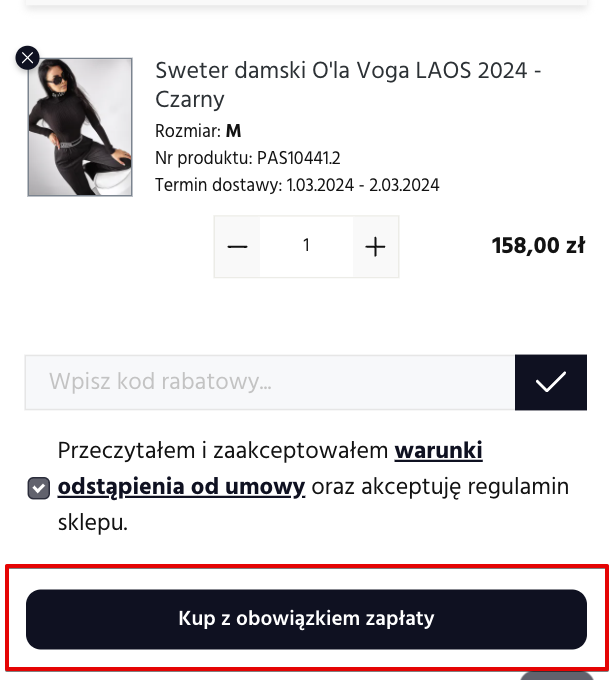Viewport: 614px width, 680px height.
Task: Click the quantity field showing 1
Action: [x=306, y=247]
